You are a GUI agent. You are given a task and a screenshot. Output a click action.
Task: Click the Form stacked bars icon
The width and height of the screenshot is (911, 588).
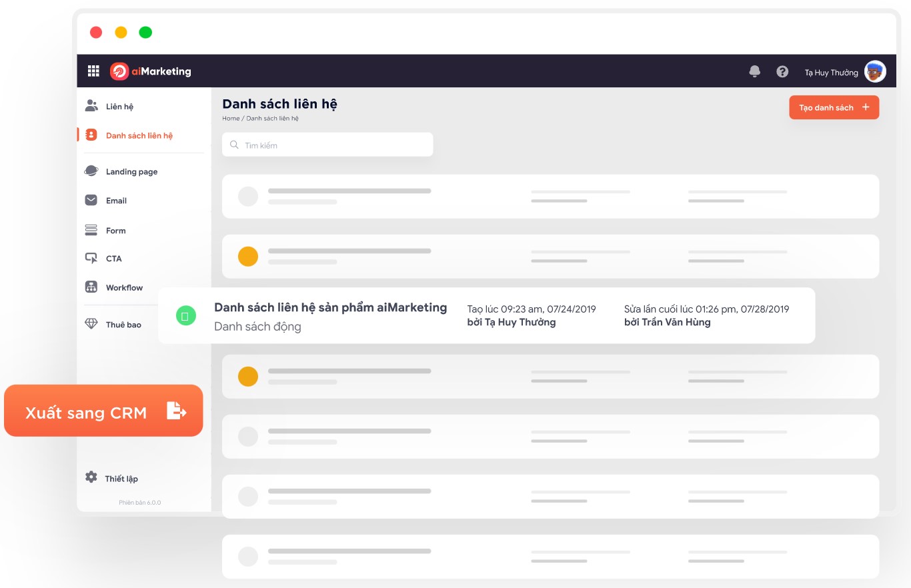point(91,230)
